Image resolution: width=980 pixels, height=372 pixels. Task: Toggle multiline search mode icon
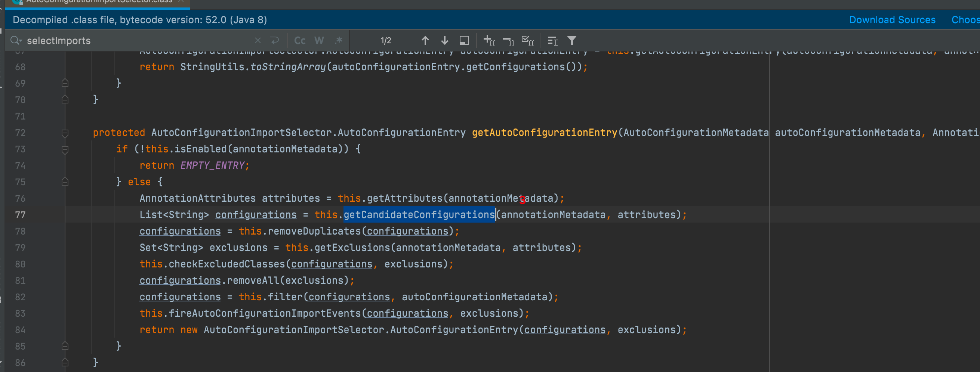(x=552, y=41)
